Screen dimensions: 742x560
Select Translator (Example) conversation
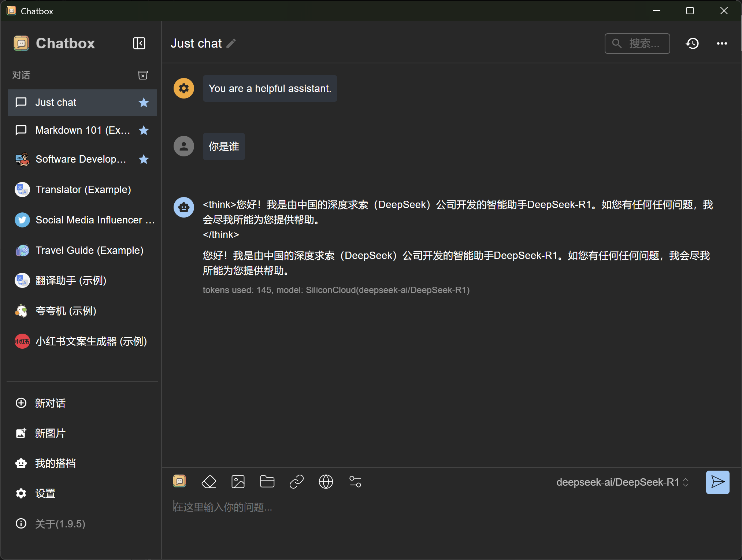click(83, 190)
